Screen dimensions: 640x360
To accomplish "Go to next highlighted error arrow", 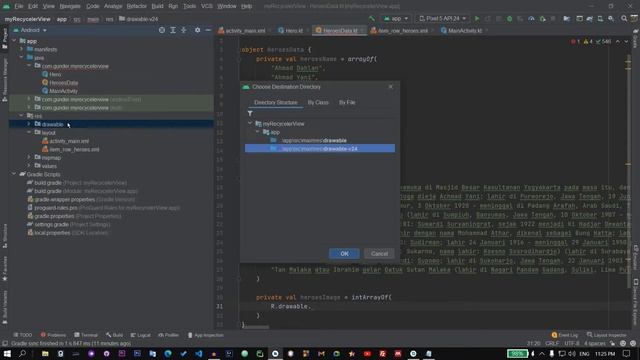I will coord(626,42).
